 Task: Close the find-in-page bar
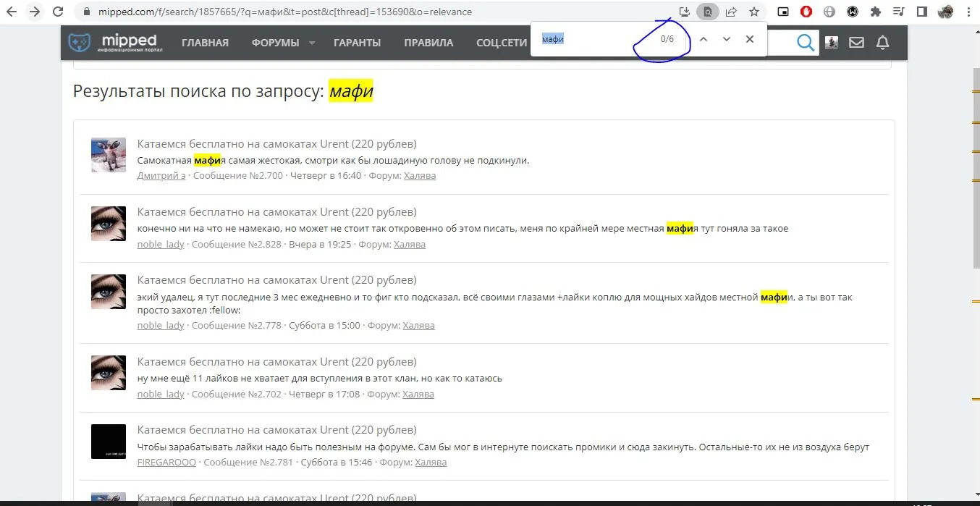pos(750,39)
